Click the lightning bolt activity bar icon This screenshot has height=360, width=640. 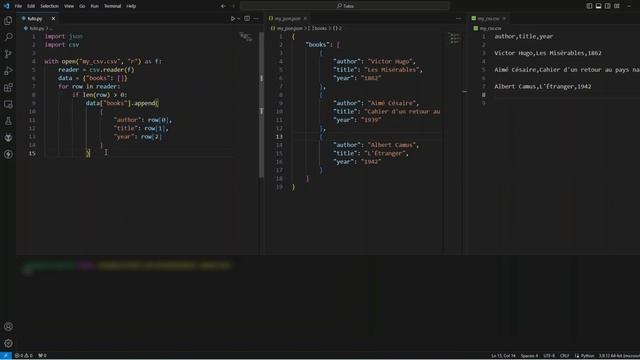tap(8, 154)
